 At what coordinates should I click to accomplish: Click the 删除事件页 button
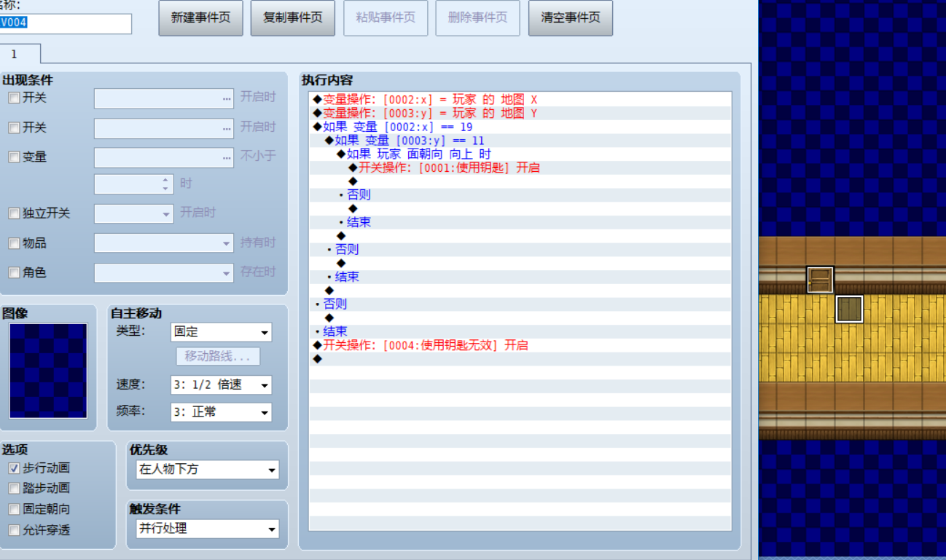[x=477, y=17]
